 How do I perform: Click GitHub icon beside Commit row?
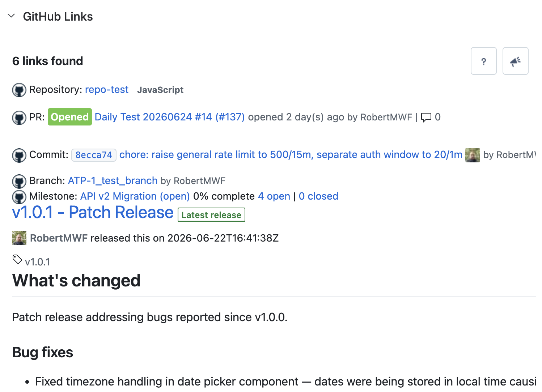(x=19, y=155)
